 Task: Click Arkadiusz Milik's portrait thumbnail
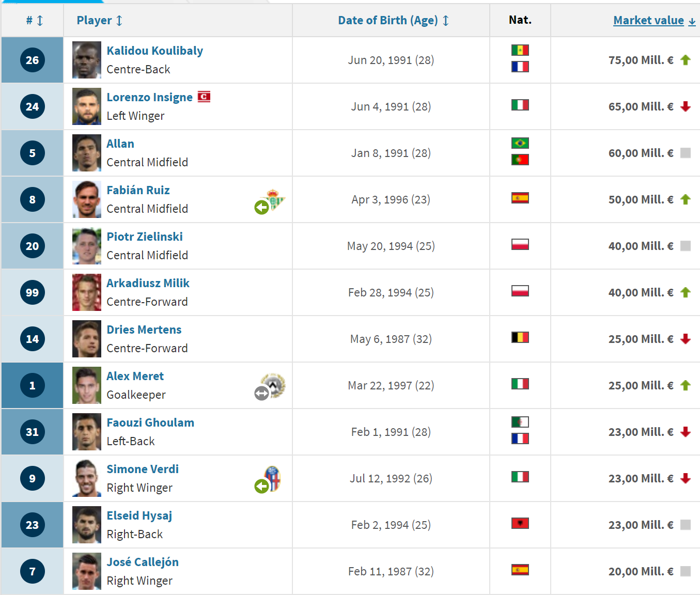pos(87,292)
